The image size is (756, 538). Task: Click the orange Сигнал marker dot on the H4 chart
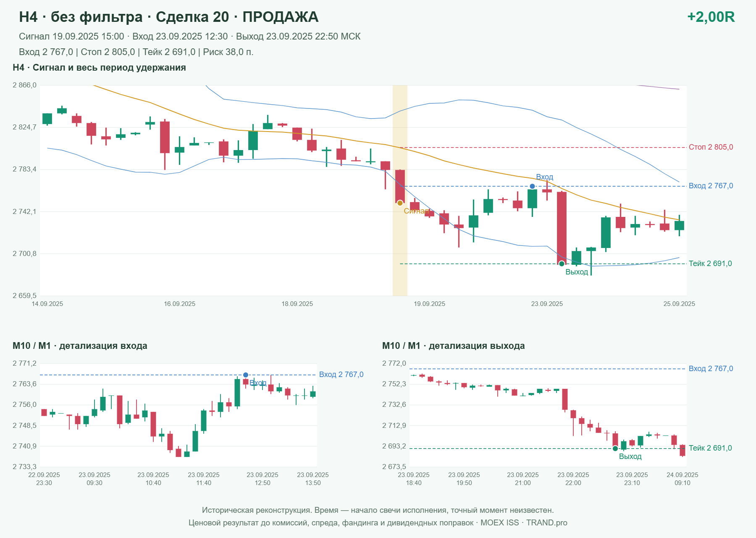(400, 203)
